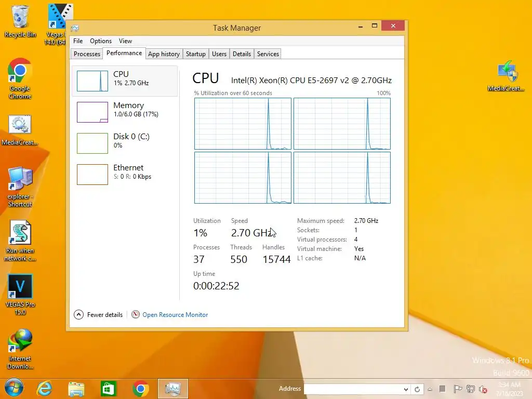Click in the taskbar Address input field
Viewport: 532px width, 399px height.
353,389
